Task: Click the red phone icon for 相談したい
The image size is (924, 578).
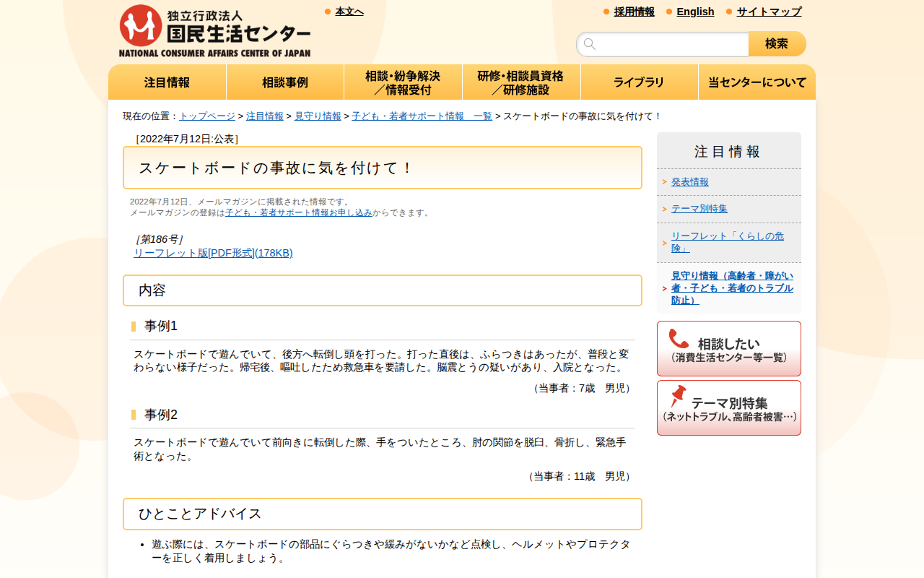Action: coord(679,339)
